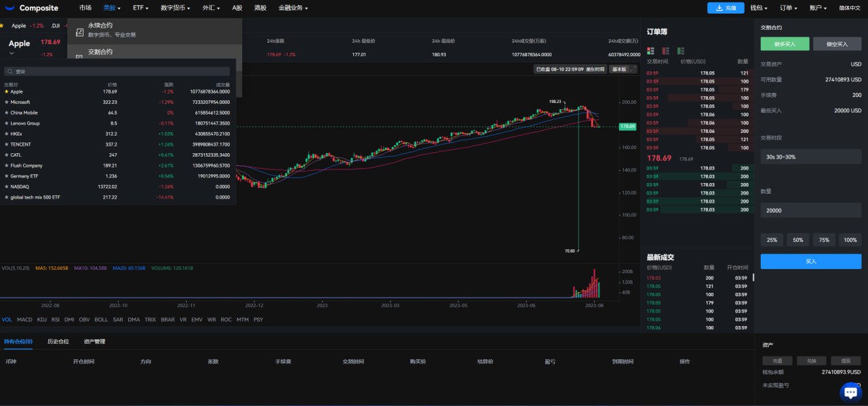The height and width of the screenshot is (406, 868).
Task: Open the 30s 30~30% trading period selector
Action: click(x=810, y=157)
